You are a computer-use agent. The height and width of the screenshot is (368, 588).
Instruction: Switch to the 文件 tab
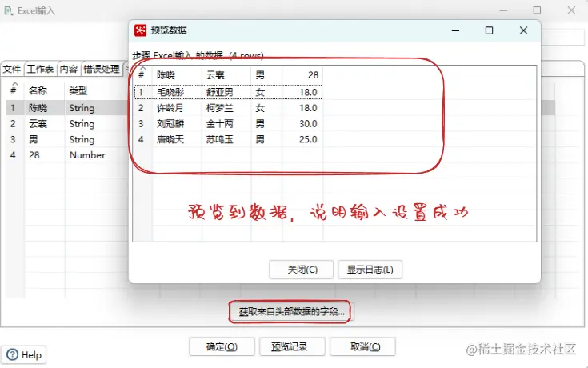pyautogui.click(x=12, y=69)
